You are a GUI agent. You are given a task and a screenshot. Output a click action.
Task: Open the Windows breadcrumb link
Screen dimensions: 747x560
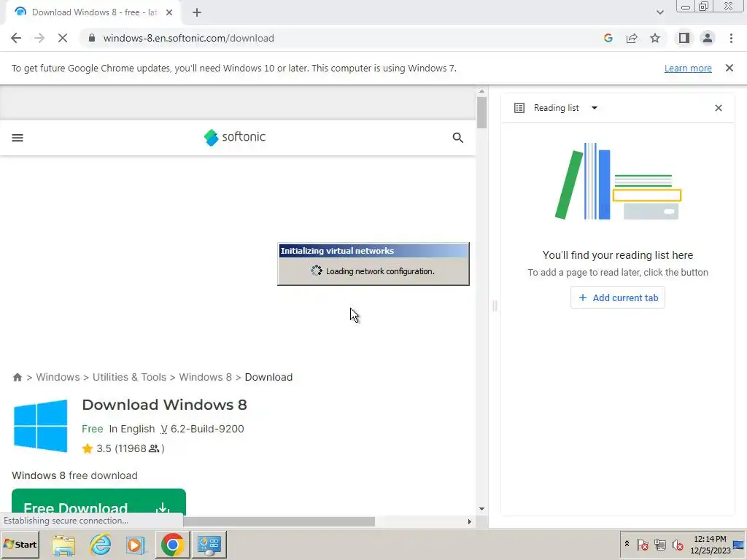[x=58, y=377]
